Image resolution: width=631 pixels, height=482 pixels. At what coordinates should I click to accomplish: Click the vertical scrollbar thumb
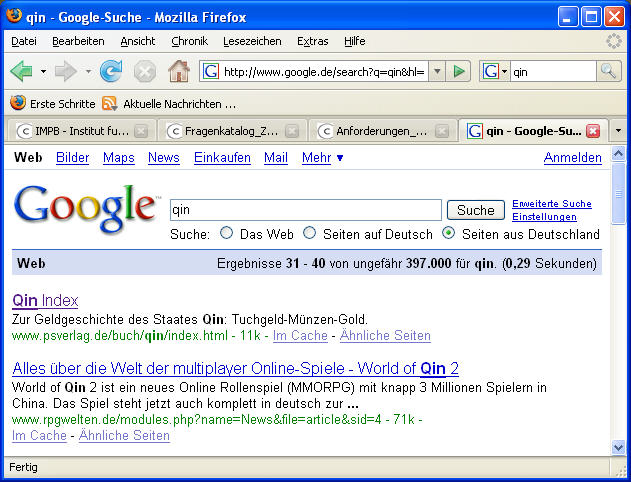pyautogui.click(x=618, y=194)
